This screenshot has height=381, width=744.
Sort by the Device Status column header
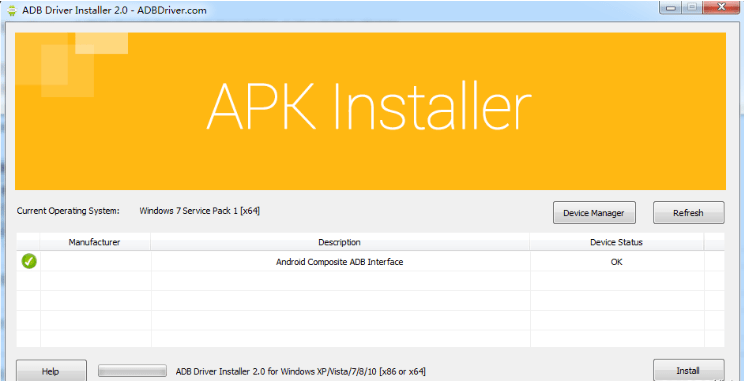click(616, 242)
